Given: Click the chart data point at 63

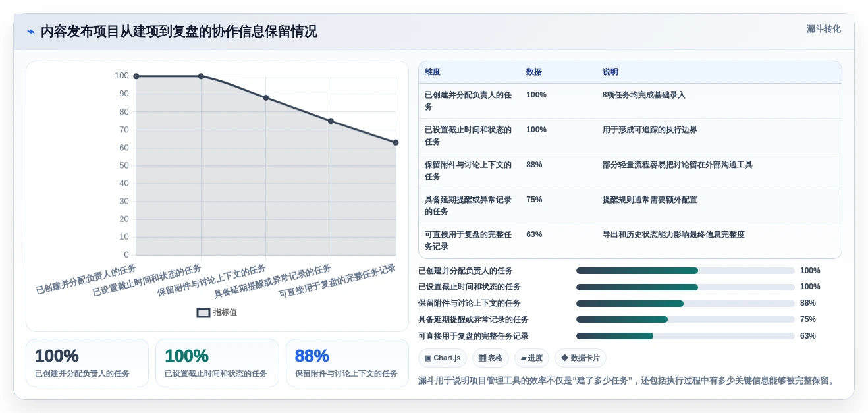Looking at the screenshot, I should [x=396, y=142].
